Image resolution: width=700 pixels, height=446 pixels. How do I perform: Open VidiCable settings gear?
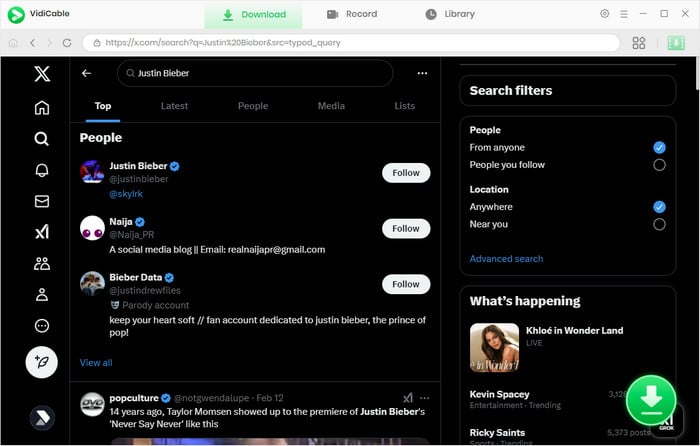point(604,14)
